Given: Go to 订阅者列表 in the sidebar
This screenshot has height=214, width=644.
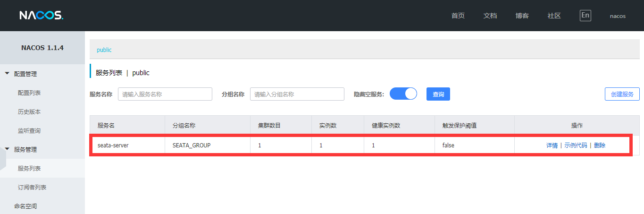Looking at the screenshot, I should point(32,187).
